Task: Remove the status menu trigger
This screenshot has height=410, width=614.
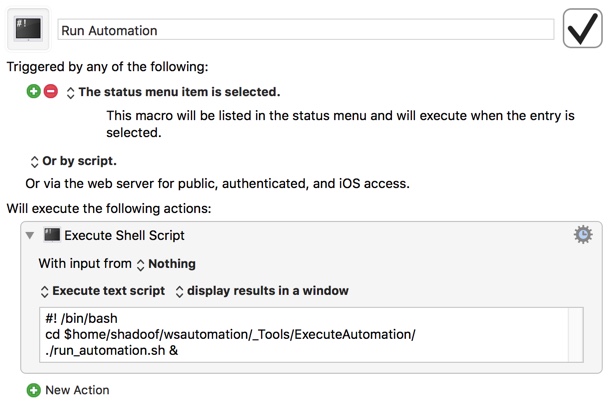Action: pyautogui.click(x=51, y=91)
